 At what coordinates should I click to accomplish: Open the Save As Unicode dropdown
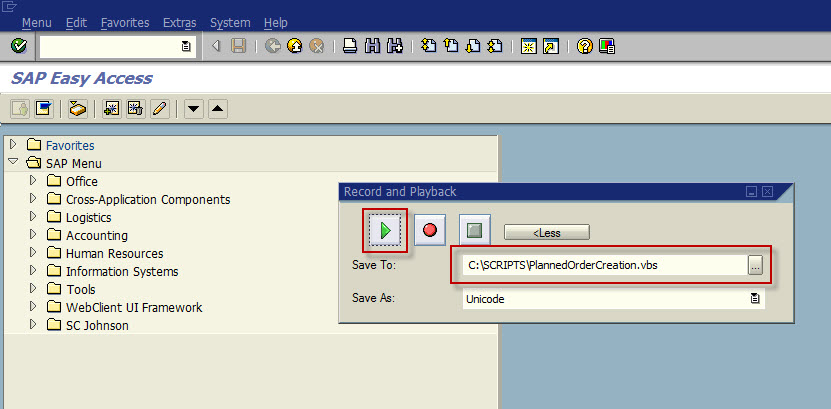(755, 299)
